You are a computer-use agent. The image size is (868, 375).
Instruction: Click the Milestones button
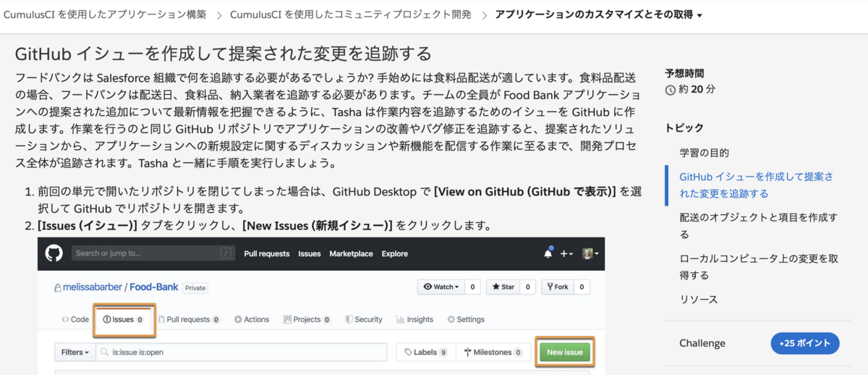tap(495, 353)
